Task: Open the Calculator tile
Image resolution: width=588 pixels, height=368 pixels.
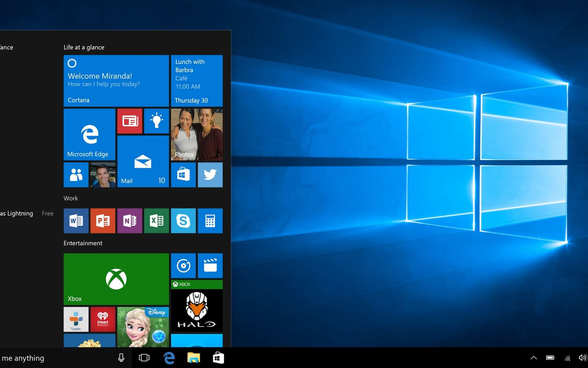Action: tap(210, 221)
